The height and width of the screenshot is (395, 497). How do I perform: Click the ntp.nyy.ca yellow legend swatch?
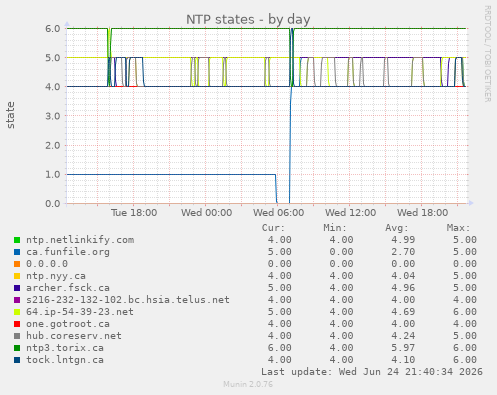(17, 276)
